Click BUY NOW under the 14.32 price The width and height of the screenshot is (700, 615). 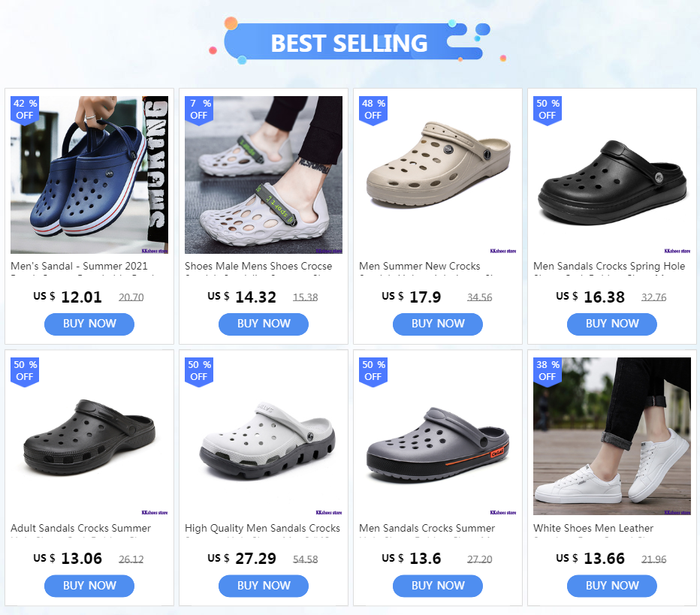tap(264, 324)
